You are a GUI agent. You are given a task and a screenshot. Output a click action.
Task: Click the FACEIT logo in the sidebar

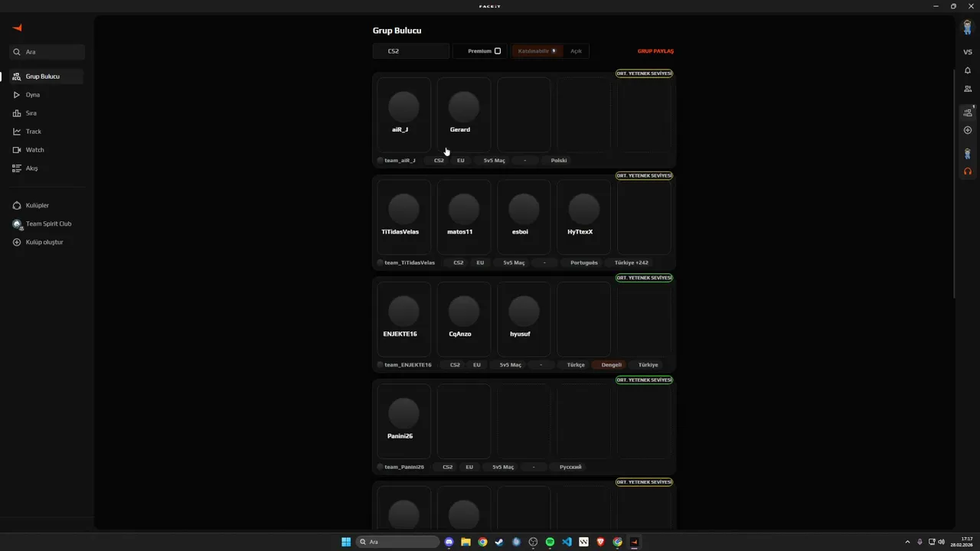17,28
